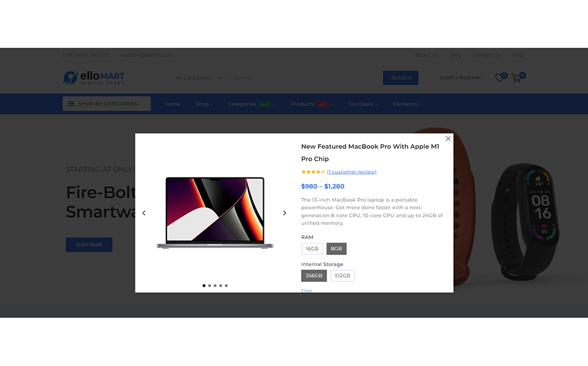This screenshot has width=588, height=366.
Task: Show previous MacBook product image
Action: click(x=144, y=213)
